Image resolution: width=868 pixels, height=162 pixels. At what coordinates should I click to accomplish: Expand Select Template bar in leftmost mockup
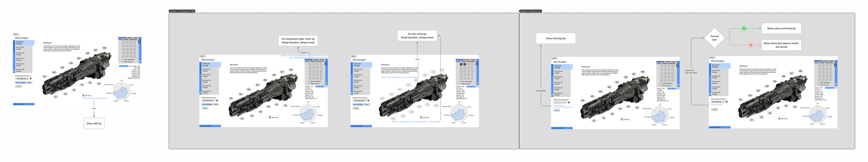(x=24, y=104)
